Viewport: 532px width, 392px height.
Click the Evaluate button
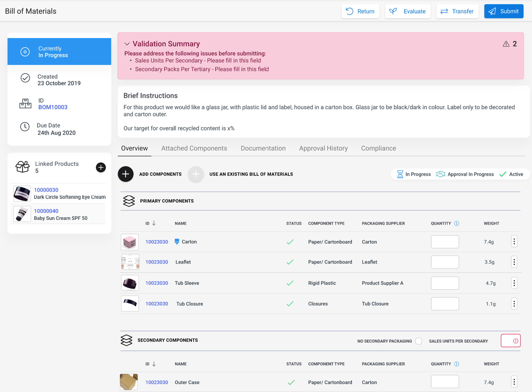point(408,11)
